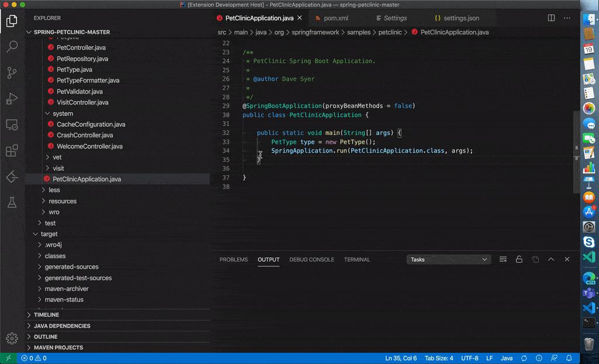Open the Explorer view in activity bar
599x364 pixels.
12,20
